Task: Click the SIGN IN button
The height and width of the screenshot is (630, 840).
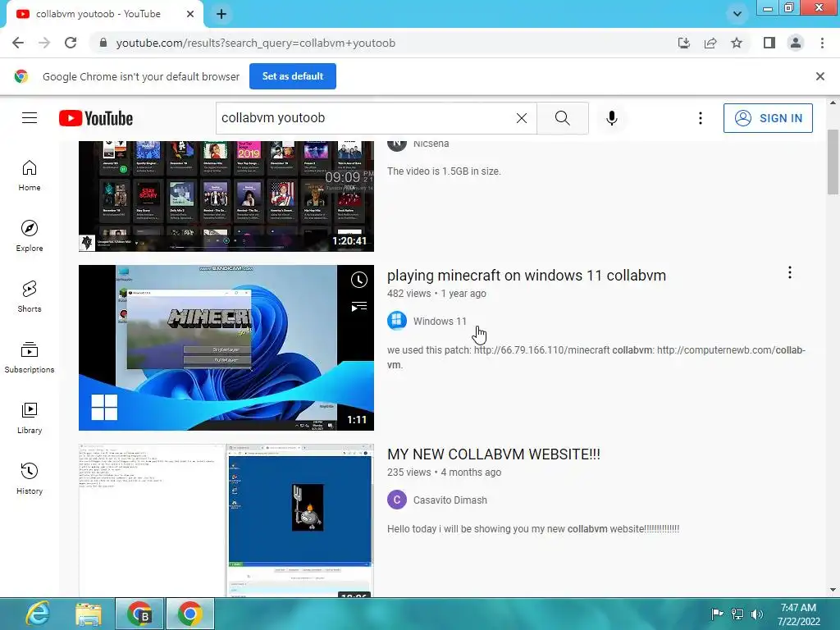Action: pyautogui.click(x=768, y=118)
